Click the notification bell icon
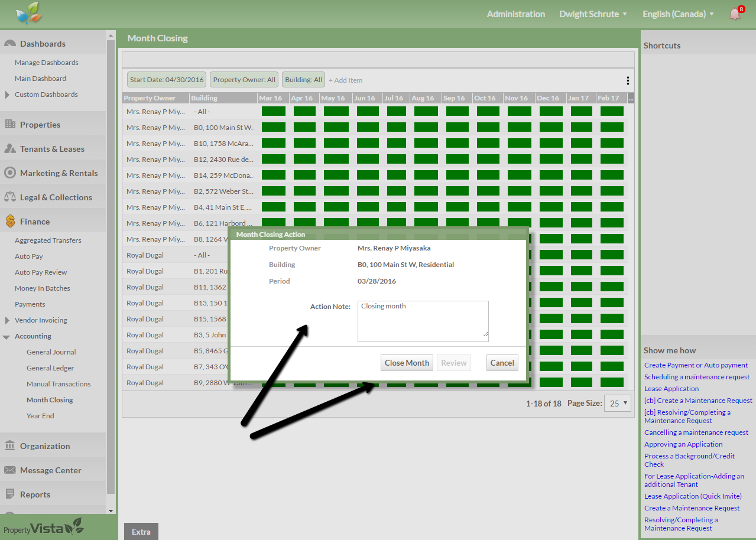Image resolution: width=756 pixels, height=540 pixels. point(735,14)
